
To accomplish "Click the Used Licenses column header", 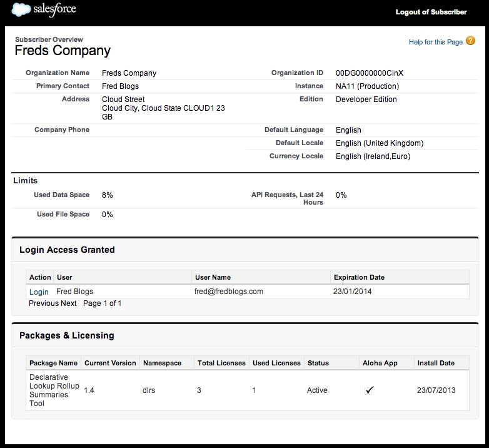I will pos(276,363).
